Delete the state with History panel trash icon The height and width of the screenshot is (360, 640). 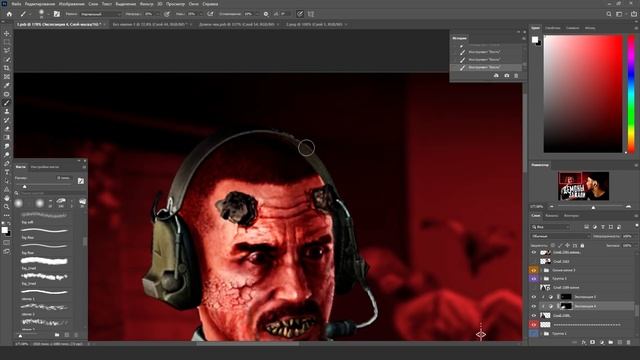(516, 76)
